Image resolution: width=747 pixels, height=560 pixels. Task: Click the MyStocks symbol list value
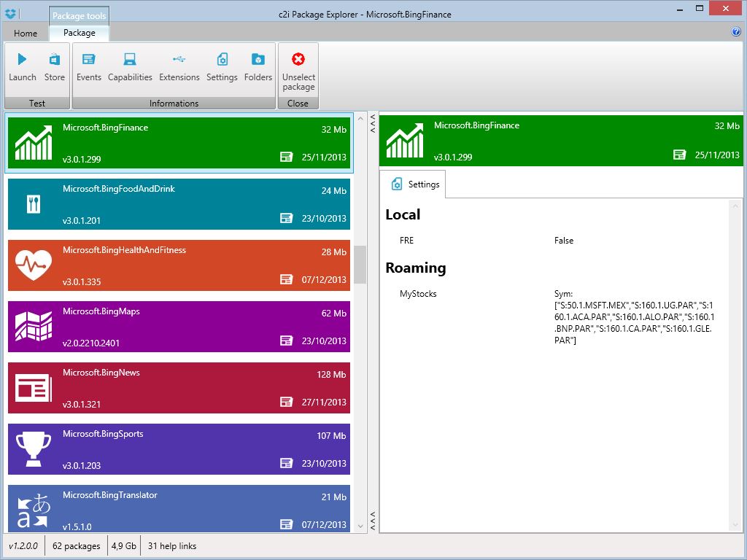(x=635, y=317)
